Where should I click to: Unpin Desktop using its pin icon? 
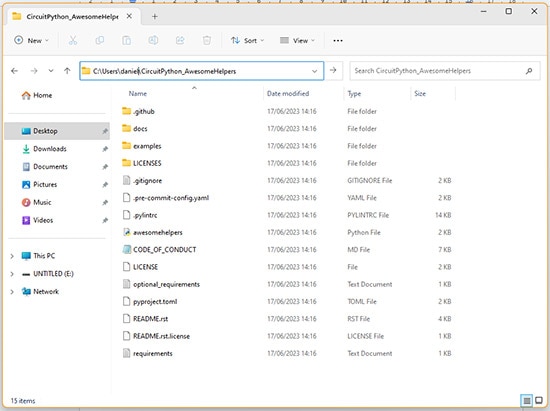point(105,131)
